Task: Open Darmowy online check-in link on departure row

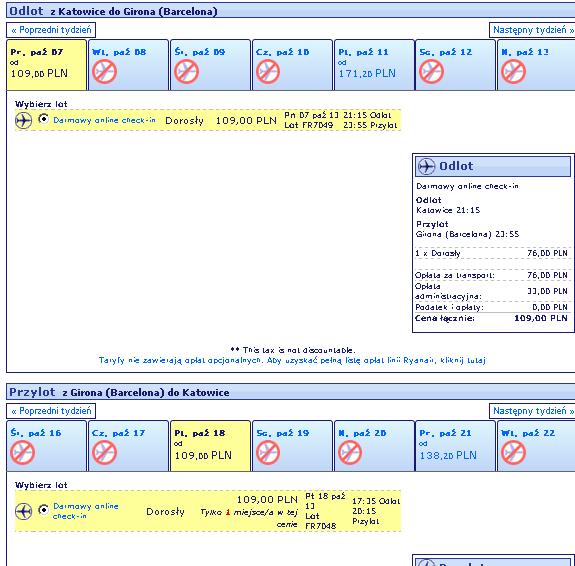Action: 105,120
